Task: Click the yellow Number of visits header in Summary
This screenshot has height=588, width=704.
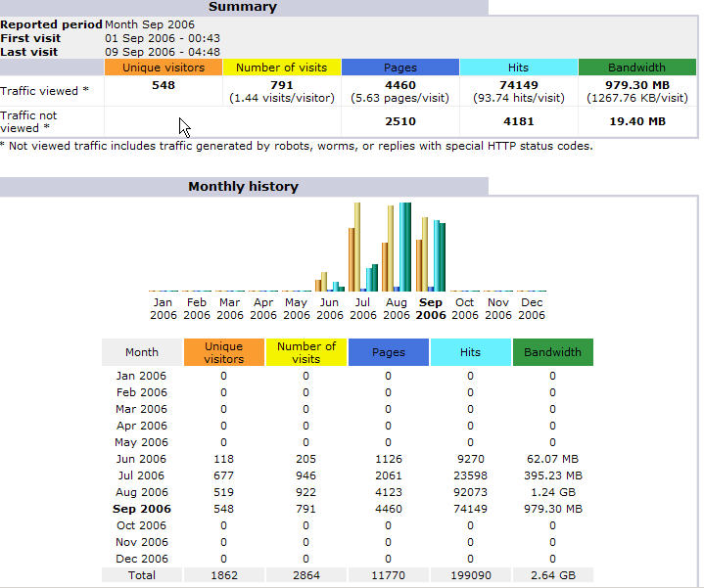Action: (281, 68)
